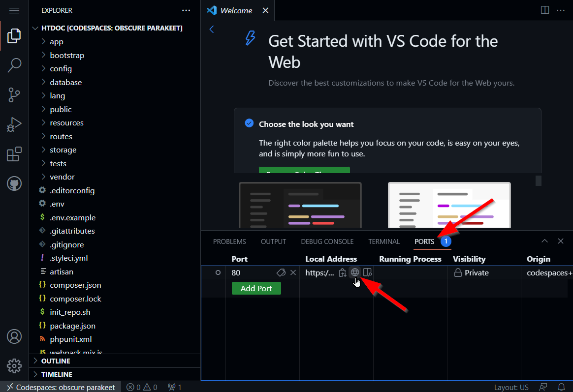Screen dimensions: 573x392
Task: Set label for port 80 tag icon
Action: tap(281, 272)
